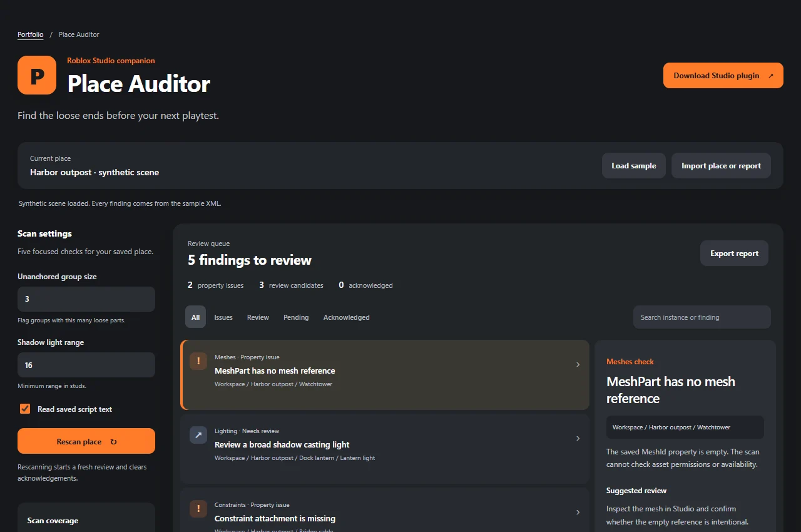Click the 3 review candidates count
Image resolution: width=801 pixels, height=532 pixels.
[292, 285]
